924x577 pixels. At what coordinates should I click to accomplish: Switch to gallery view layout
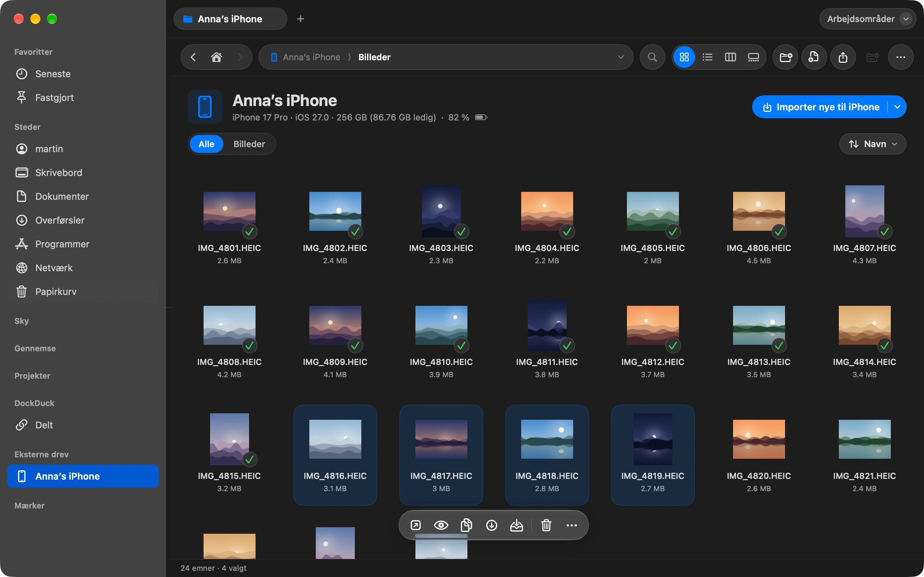coord(753,57)
